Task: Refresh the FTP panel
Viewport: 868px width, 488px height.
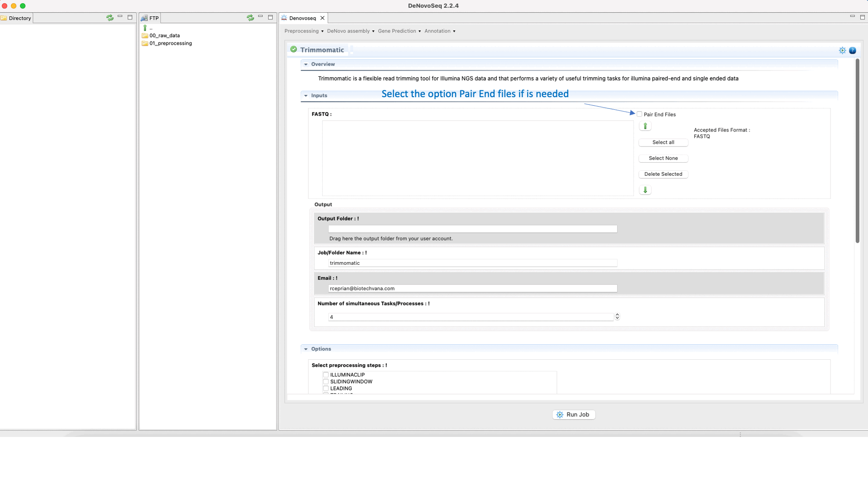Action: 250,18
